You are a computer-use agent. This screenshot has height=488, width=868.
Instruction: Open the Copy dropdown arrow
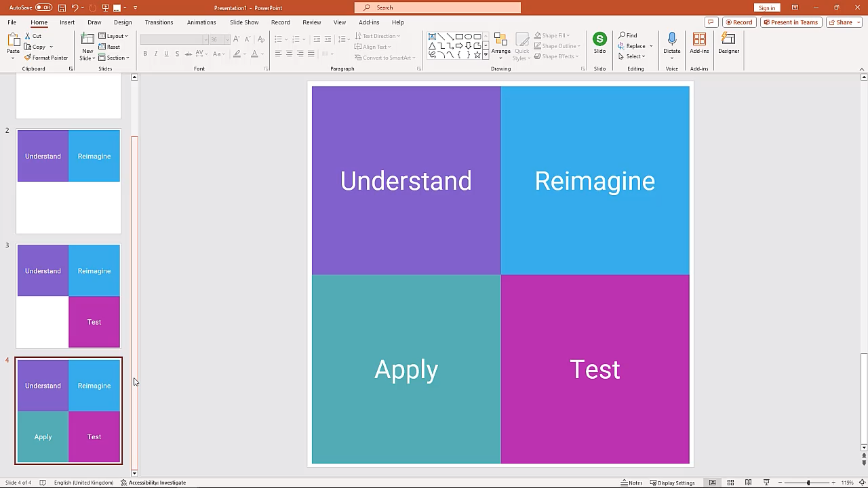click(51, 47)
